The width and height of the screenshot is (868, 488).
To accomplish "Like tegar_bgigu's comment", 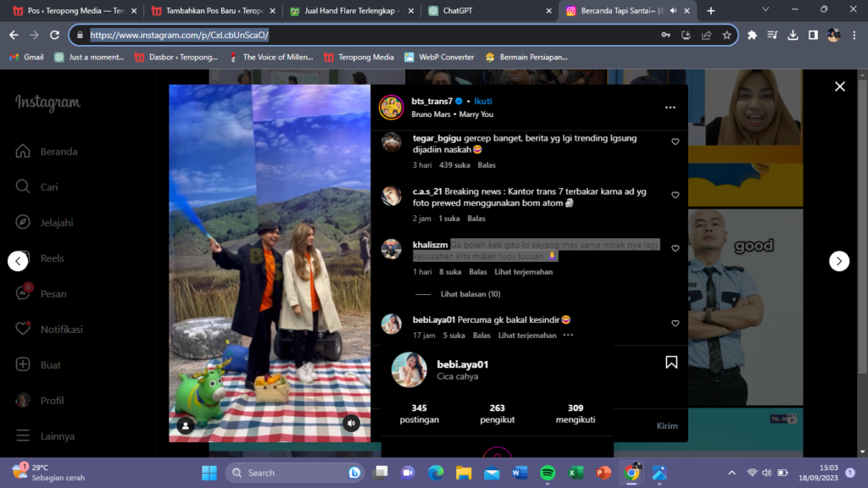I will tap(676, 141).
